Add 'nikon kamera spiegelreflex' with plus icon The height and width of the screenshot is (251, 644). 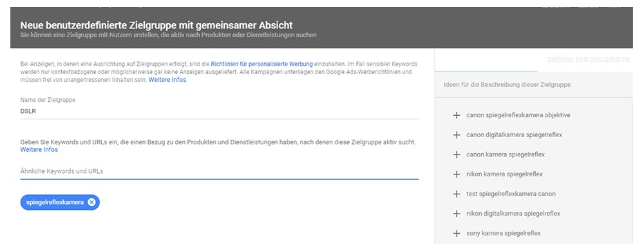pyautogui.click(x=456, y=174)
